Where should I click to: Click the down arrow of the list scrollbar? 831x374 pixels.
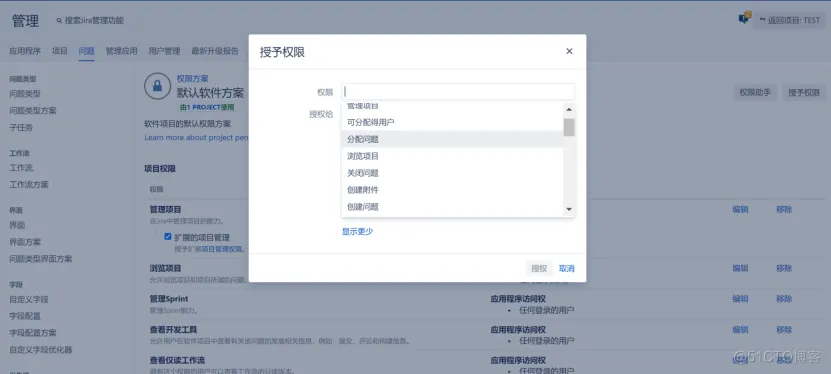point(569,210)
